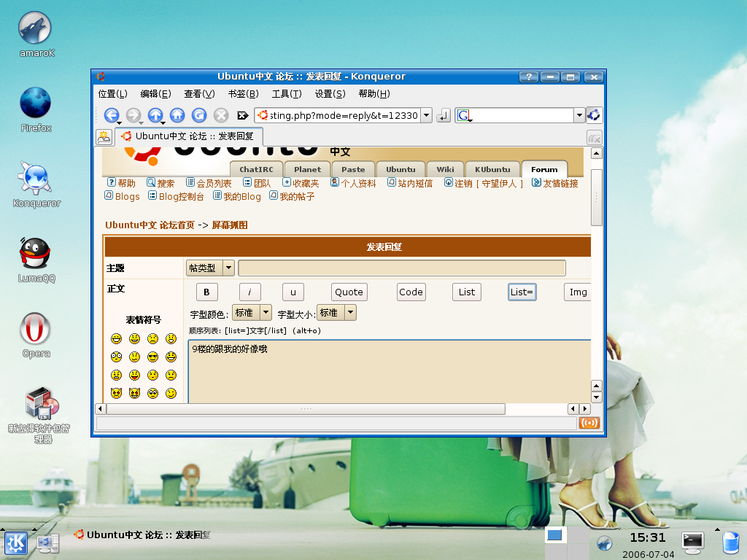Click the u underline formatting button
747x560 pixels.
coord(293,292)
